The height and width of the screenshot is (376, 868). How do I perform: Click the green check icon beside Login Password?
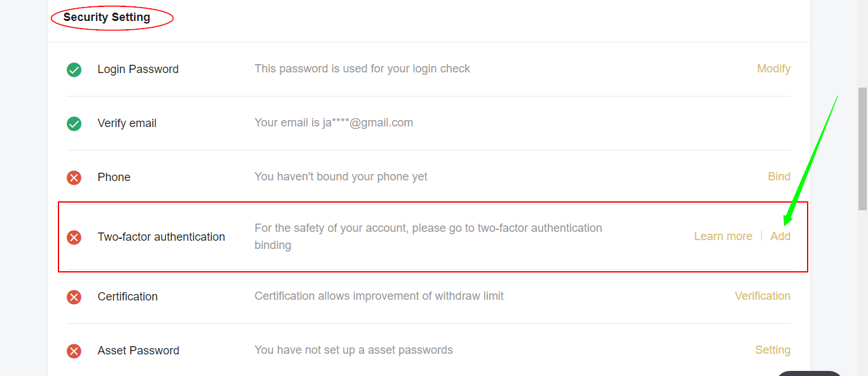74,69
